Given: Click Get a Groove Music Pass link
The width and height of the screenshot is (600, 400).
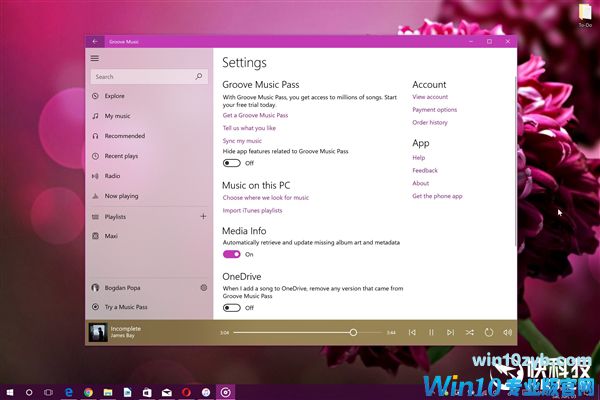Looking at the screenshot, I should click(255, 115).
